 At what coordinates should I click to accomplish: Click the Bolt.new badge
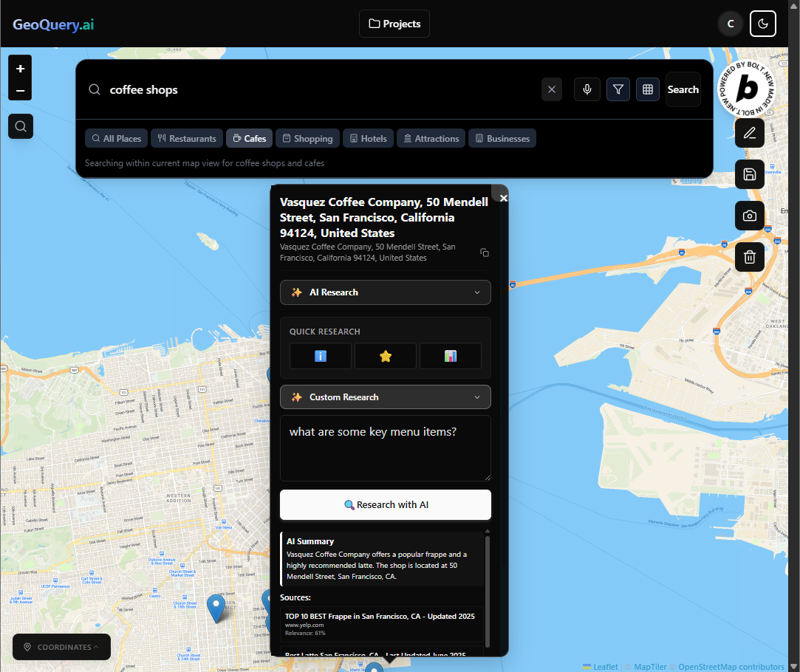click(746, 89)
